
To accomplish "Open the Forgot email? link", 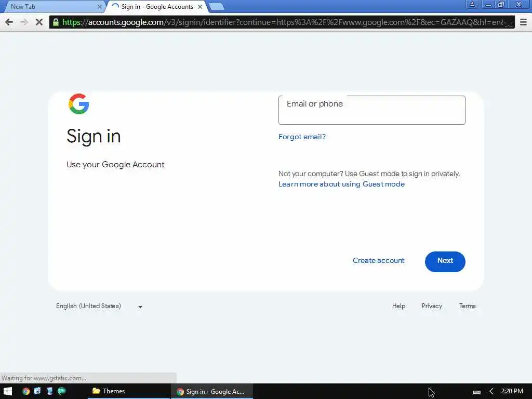I will pyautogui.click(x=302, y=137).
